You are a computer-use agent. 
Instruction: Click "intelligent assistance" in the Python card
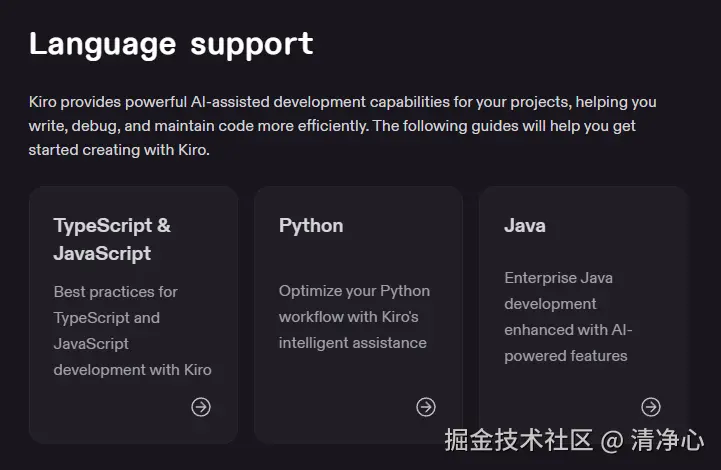point(352,343)
